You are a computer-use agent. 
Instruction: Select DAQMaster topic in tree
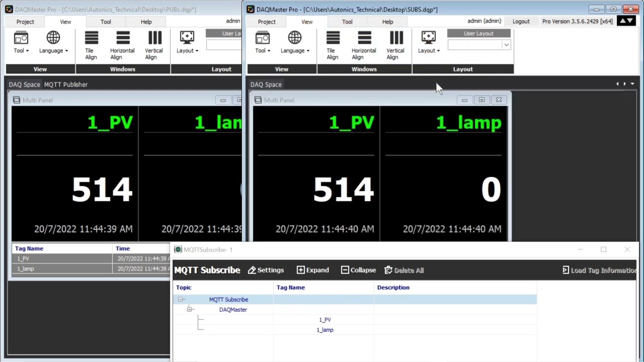point(233,310)
